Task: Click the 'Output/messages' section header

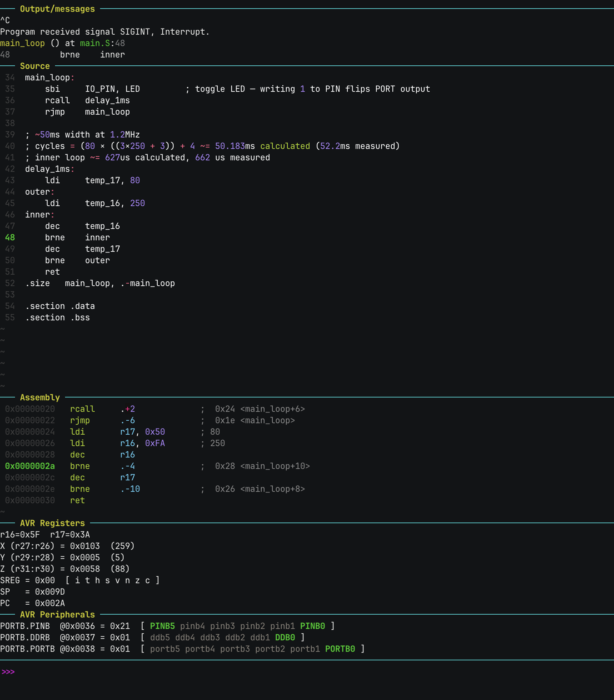Action: 58,9
